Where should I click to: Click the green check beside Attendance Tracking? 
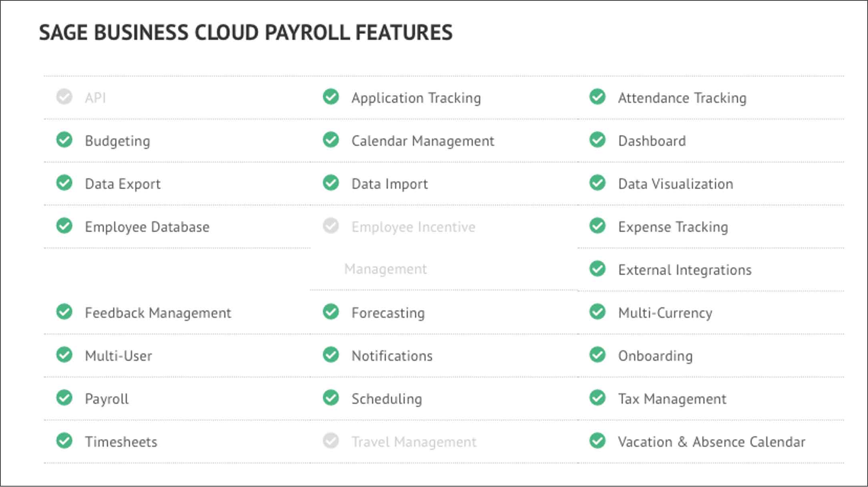tap(597, 97)
